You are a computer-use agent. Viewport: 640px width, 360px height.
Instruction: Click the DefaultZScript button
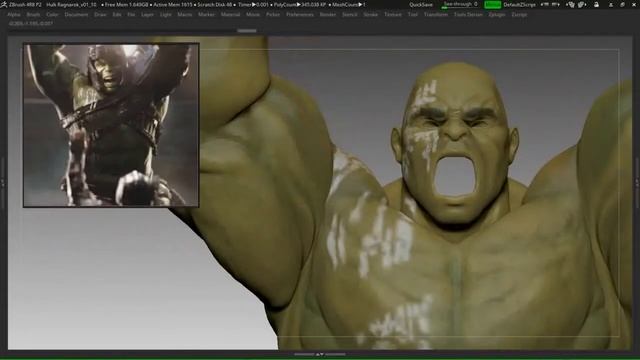519,4
